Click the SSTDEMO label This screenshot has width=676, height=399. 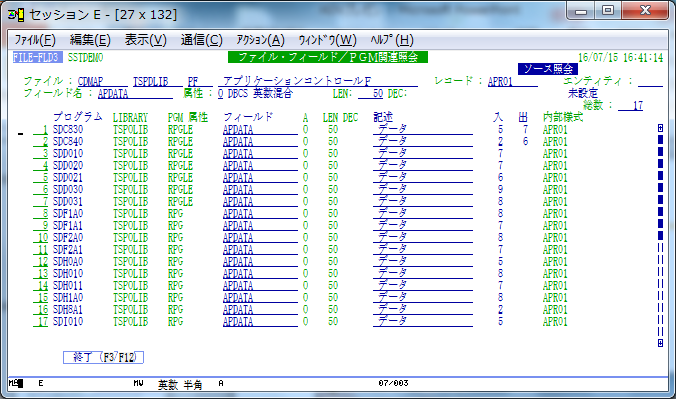[85, 57]
